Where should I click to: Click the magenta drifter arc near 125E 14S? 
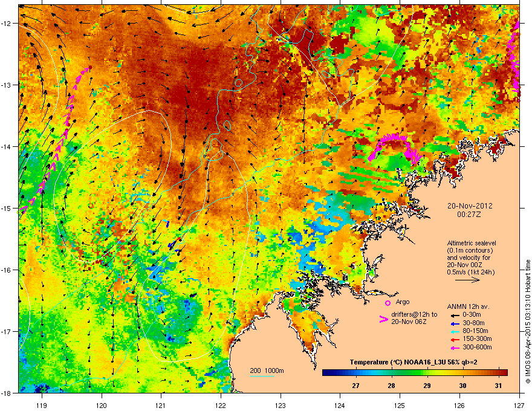[x=395, y=148]
